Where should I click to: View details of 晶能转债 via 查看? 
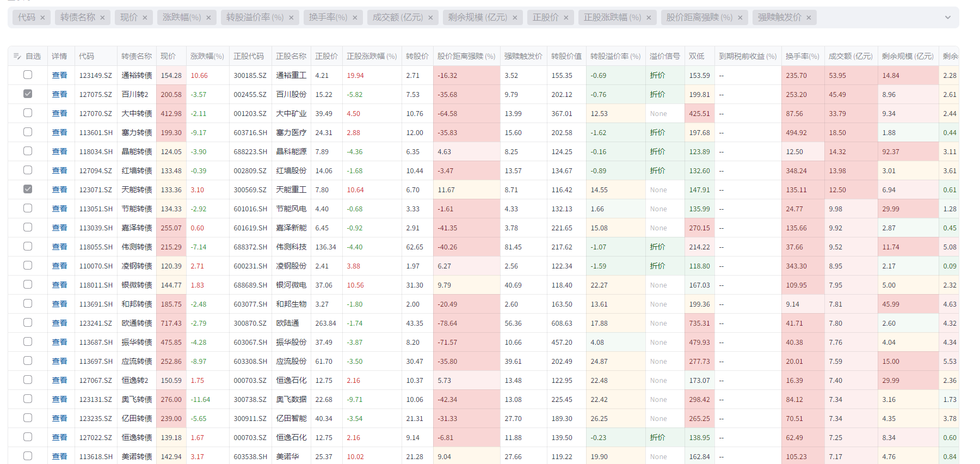(x=59, y=151)
